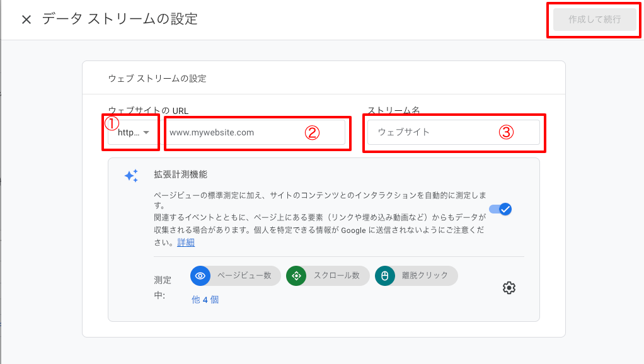Toggle the enhanced measurement switch off
Viewport: 644px width, 364px height.
[x=500, y=209]
